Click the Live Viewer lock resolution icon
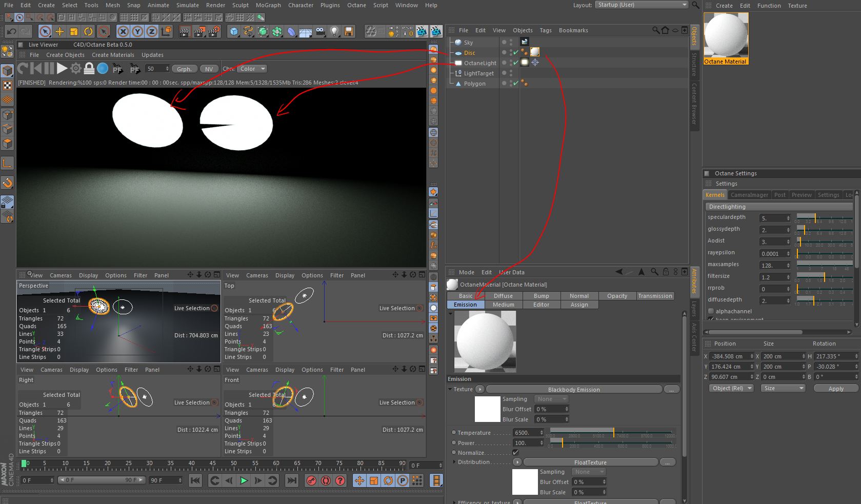This screenshot has height=504, width=861. pos(89,68)
